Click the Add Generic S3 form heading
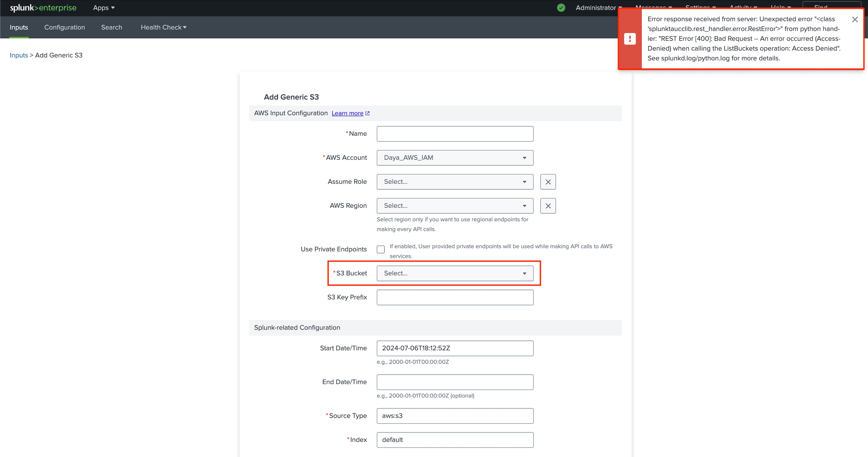 [x=291, y=97]
